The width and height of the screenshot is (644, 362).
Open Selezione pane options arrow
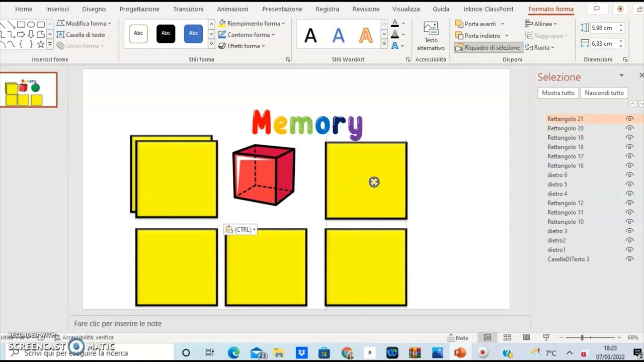coord(621,76)
